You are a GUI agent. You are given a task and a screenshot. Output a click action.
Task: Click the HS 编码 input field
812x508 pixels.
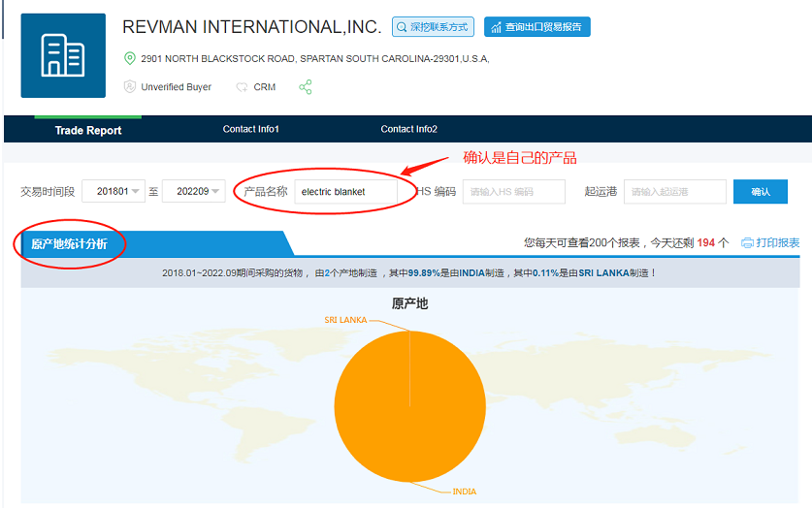tap(514, 191)
